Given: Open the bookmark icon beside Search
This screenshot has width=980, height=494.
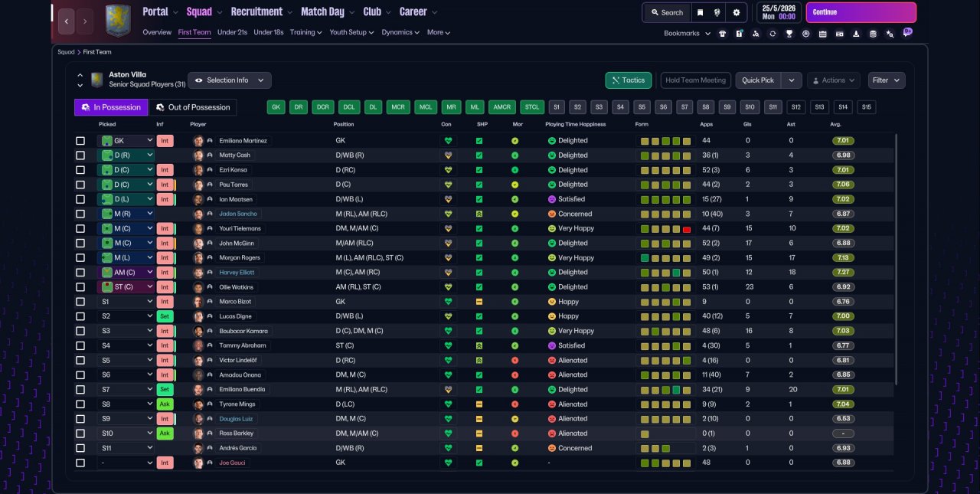Looking at the screenshot, I should pyautogui.click(x=700, y=12).
